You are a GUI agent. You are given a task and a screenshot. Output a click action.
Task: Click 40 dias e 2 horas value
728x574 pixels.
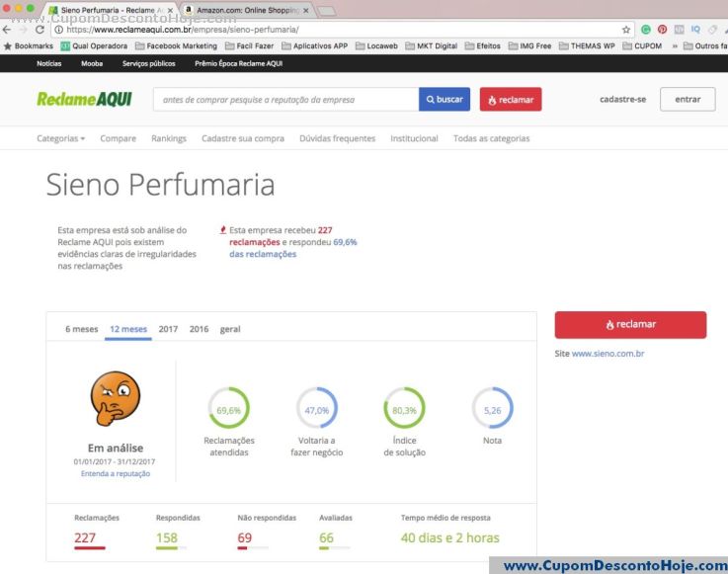point(449,537)
